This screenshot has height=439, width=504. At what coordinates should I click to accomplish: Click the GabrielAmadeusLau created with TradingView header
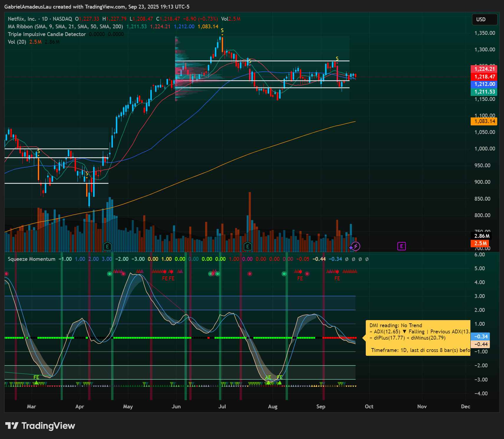pyautogui.click(x=97, y=7)
